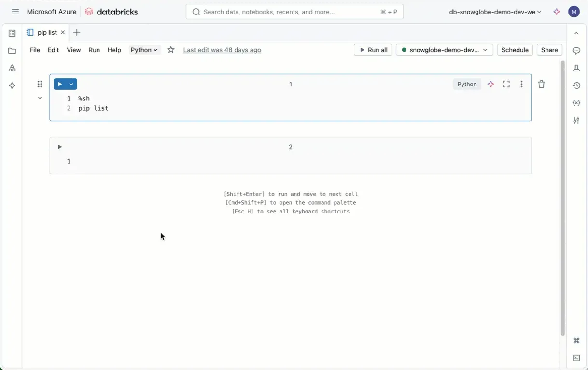Click the Shift+Enter run hint text
This screenshot has width=588, height=370.
point(291,194)
